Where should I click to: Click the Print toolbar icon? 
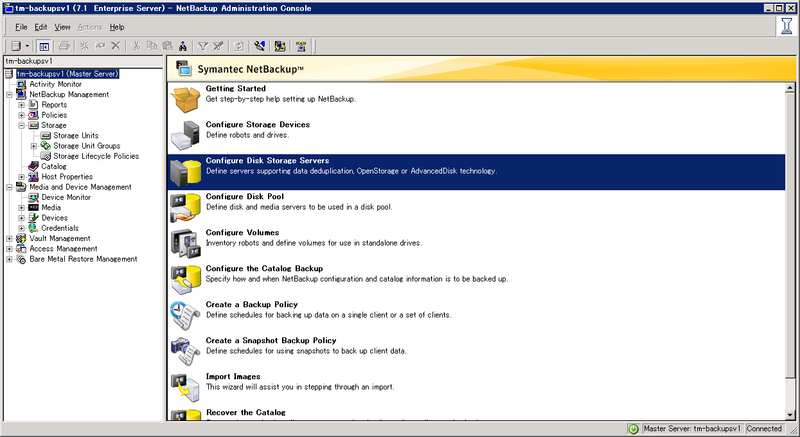click(x=64, y=46)
